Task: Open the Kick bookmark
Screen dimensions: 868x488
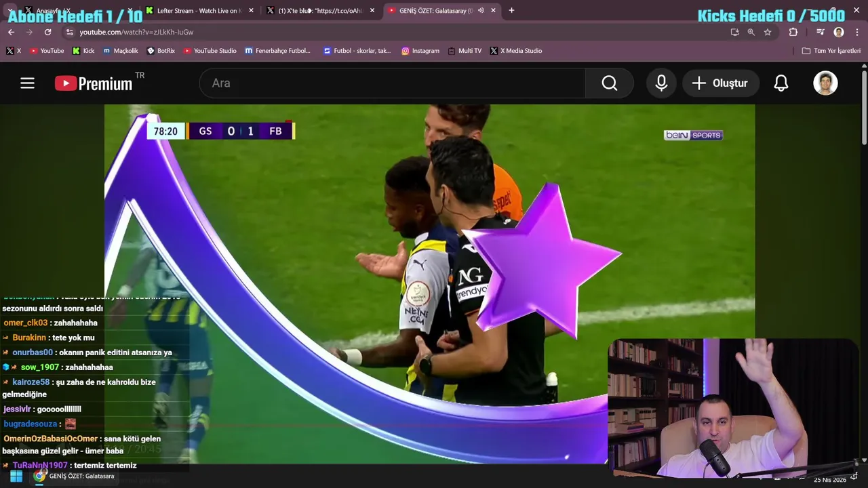Action: tap(83, 51)
